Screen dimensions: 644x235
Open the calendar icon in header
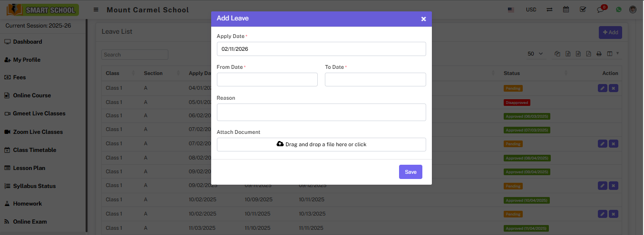pyautogui.click(x=566, y=9)
